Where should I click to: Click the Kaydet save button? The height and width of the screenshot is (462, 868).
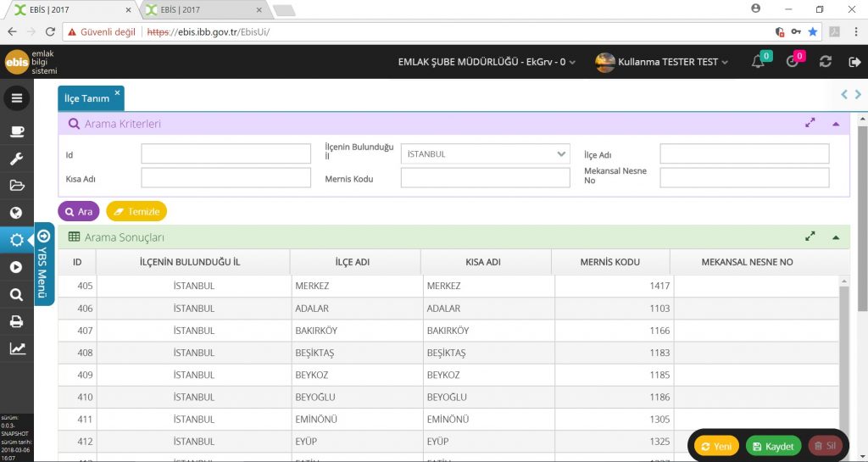[x=773, y=446]
